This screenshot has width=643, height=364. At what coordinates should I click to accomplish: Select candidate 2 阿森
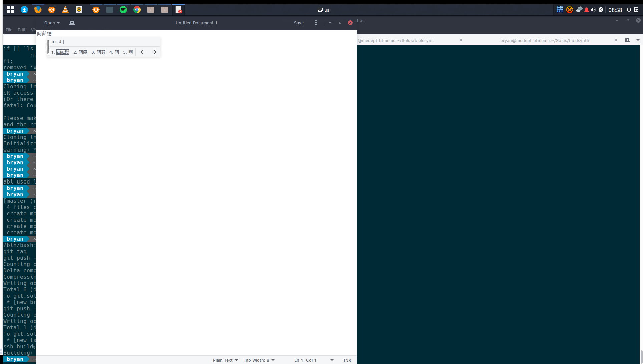pyautogui.click(x=80, y=52)
